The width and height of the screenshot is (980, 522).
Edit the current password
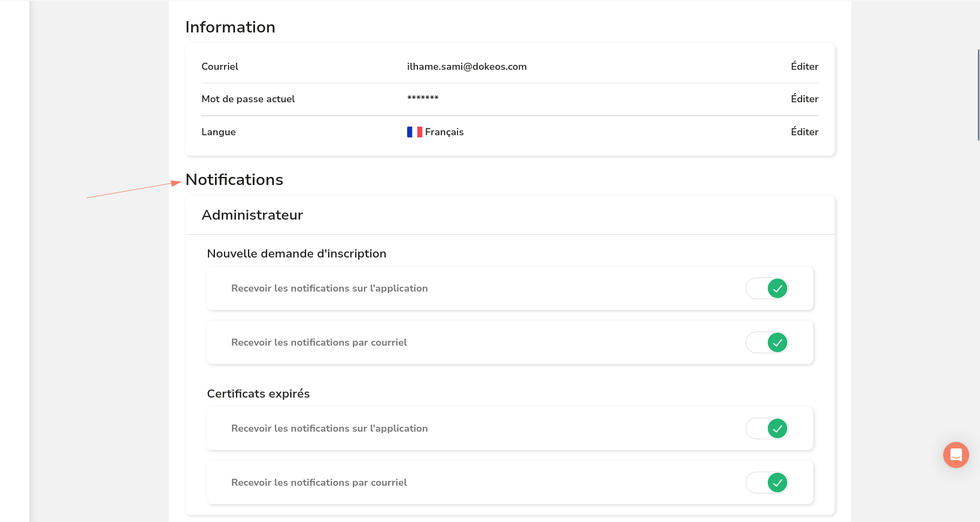pos(804,99)
